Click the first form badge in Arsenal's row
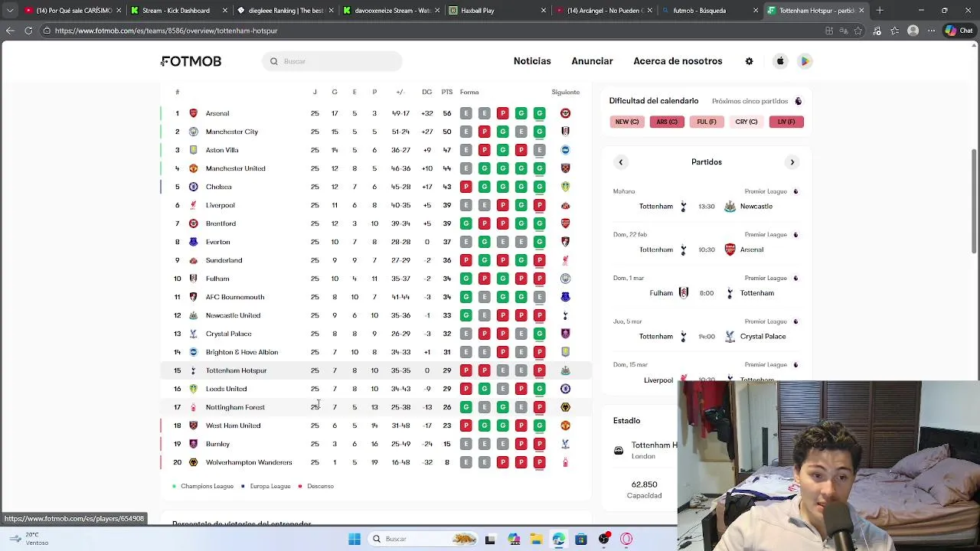Viewport: 980px width, 551px height. [465, 113]
